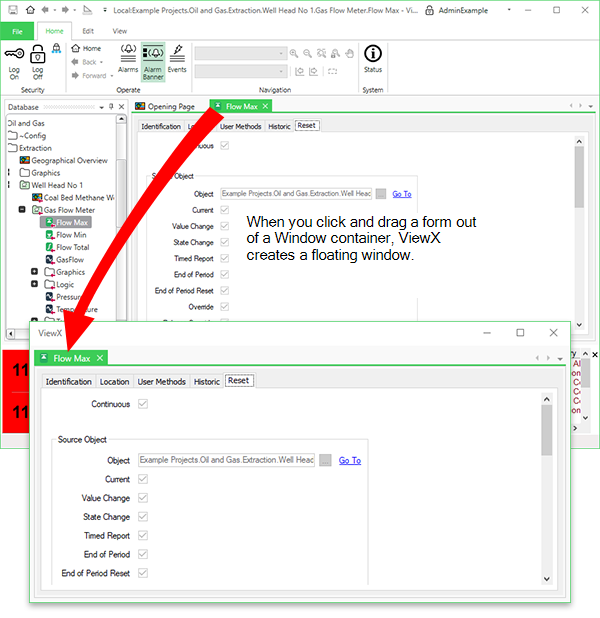Image resolution: width=600 pixels, height=618 pixels.
Task: Toggle Timed Report checkbox in floating window
Action: point(141,536)
